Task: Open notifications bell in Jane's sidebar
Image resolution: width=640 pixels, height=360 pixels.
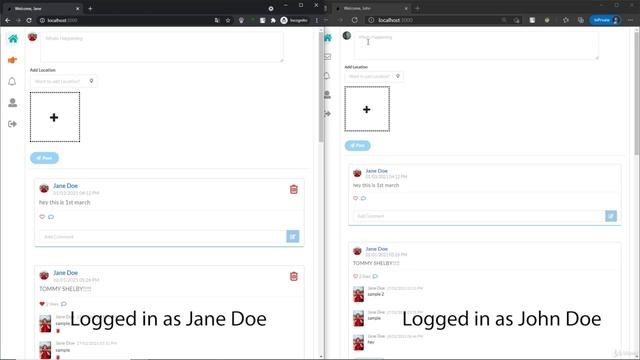Action: tap(12, 81)
